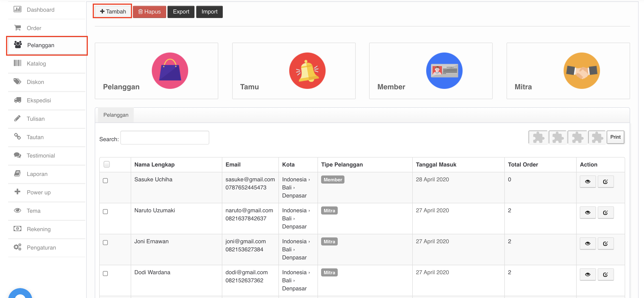
Task: Click the red bell Tamu icon
Action: pyautogui.click(x=307, y=71)
